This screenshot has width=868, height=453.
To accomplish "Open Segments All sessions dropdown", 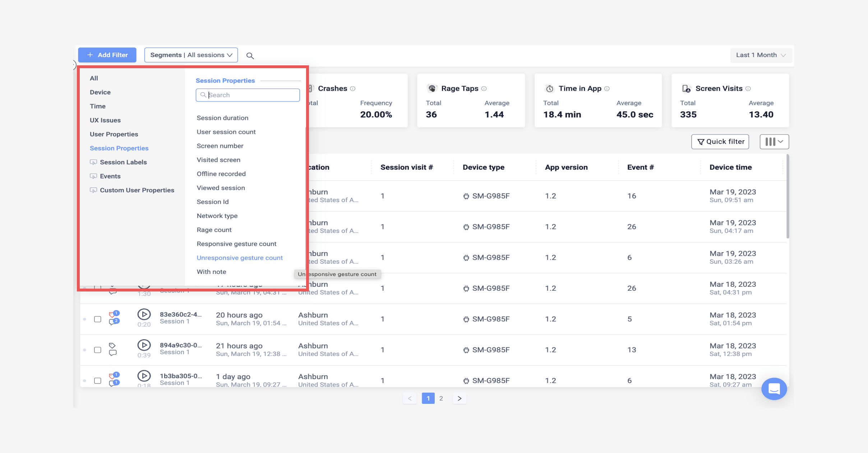I will (x=191, y=55).
